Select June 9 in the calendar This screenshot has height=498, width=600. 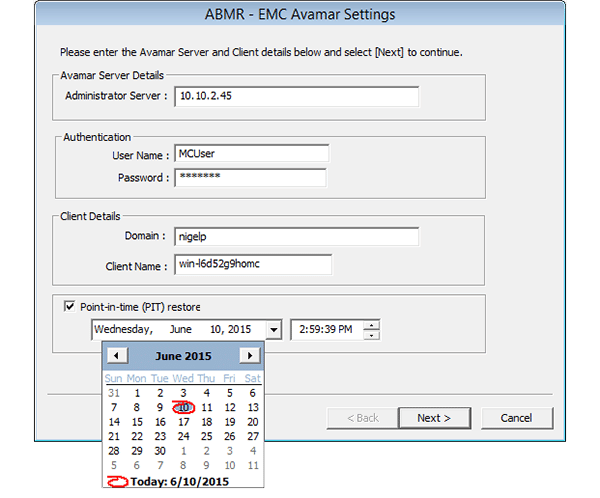click(160, 408)
